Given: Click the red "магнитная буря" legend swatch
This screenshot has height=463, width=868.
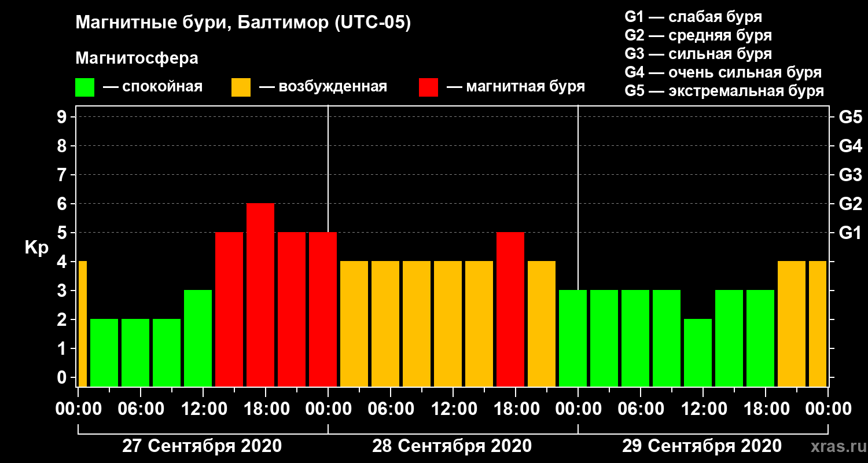Looking at the screenshot, I should point(429,87).
